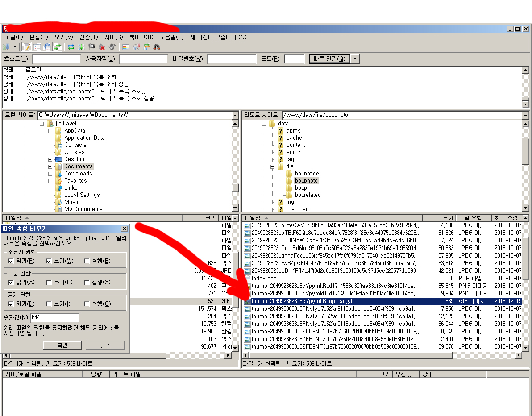Click the file icon beside index.php
The height and width of the screenshot is (416, 532).
pos(247,278)
